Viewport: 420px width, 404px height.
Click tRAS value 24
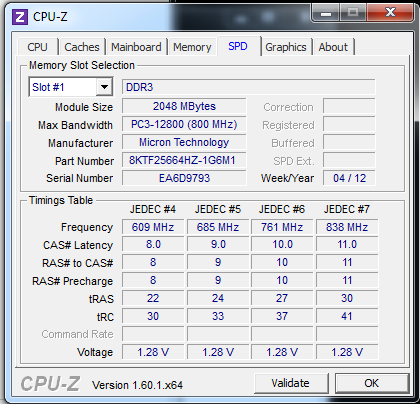tap(218, 298)
